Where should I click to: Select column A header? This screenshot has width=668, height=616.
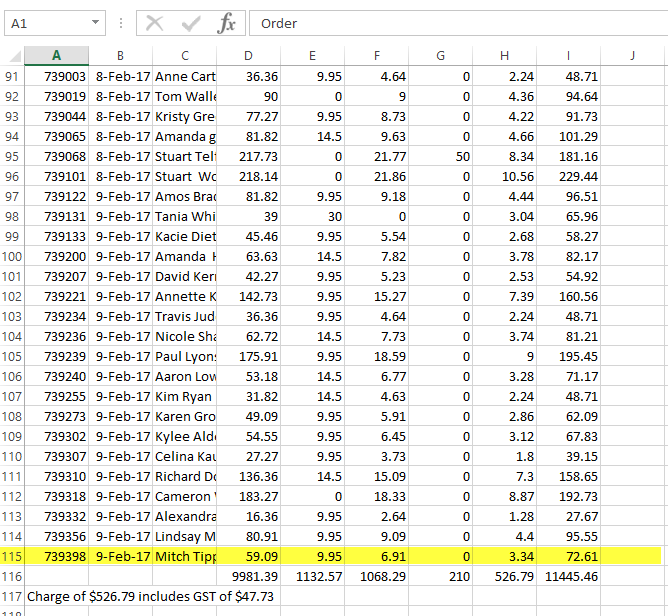tap(57, 55)
